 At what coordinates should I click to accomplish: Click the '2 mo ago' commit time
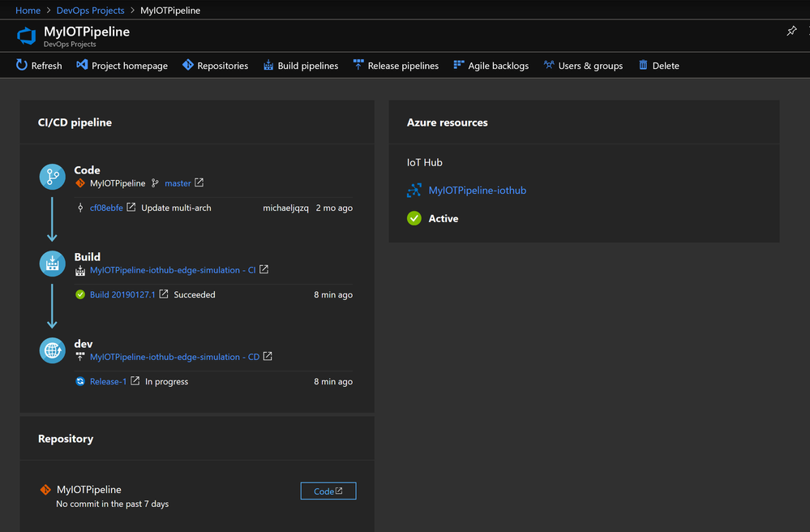pyautogui.click(x=334, y=208)
